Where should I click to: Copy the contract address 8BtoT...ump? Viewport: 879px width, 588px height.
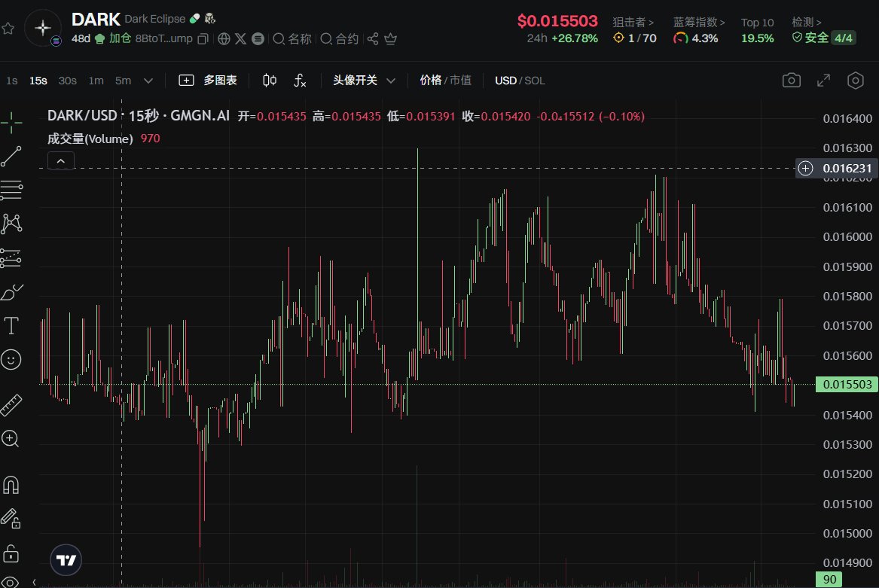click(203, 38)
